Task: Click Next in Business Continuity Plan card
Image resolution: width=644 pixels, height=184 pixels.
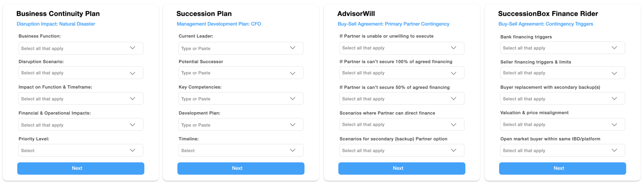Action: click(x=81, y=168)
